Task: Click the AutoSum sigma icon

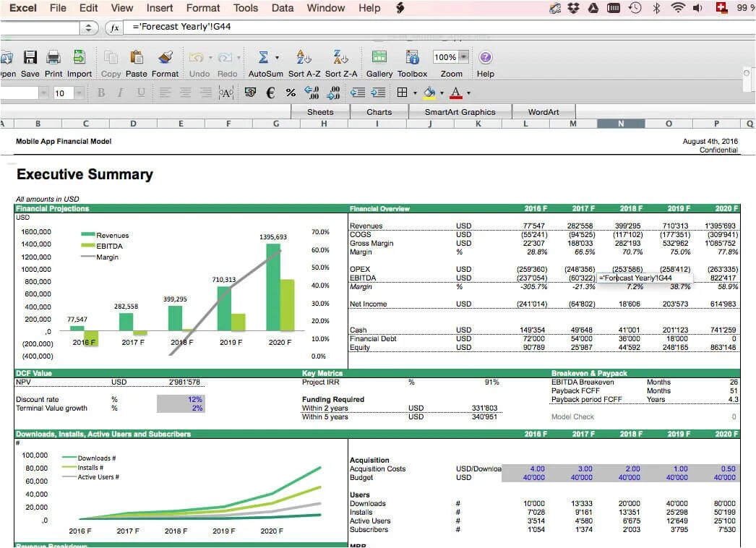Action: pyautogui.click(x=263, y=57)
